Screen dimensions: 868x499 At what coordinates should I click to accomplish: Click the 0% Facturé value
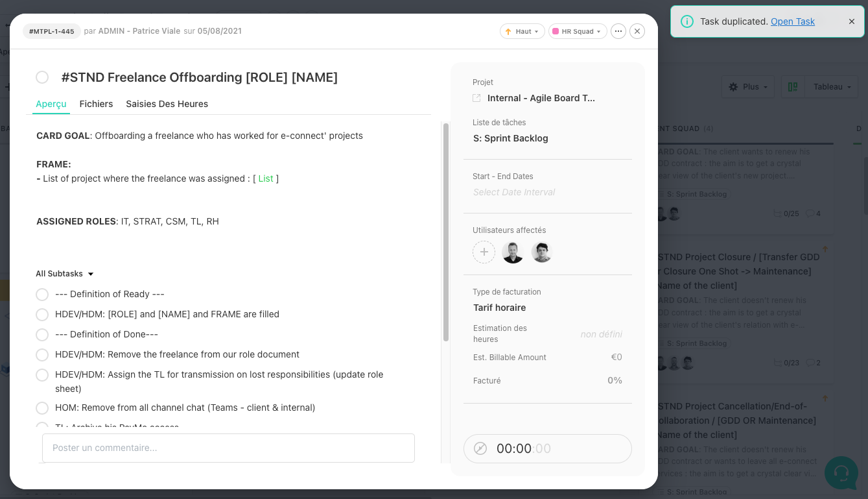coord(615,380)
